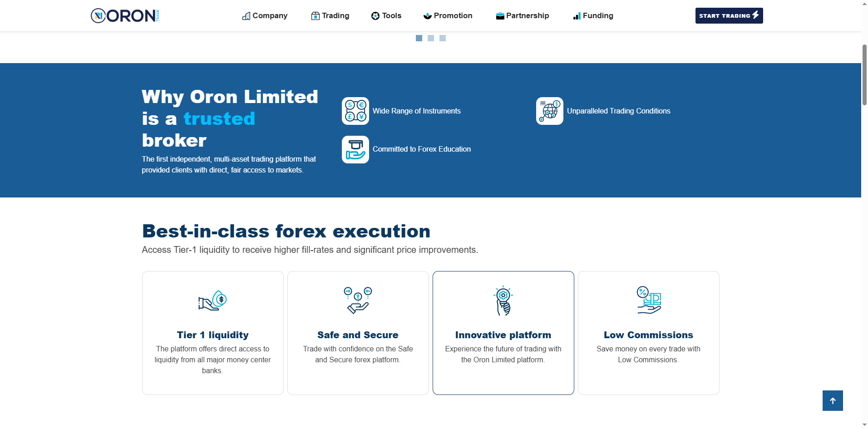Click the Best-in-class forex execution heading
Screen dimensions: 868x429
[x=286, y=231]
